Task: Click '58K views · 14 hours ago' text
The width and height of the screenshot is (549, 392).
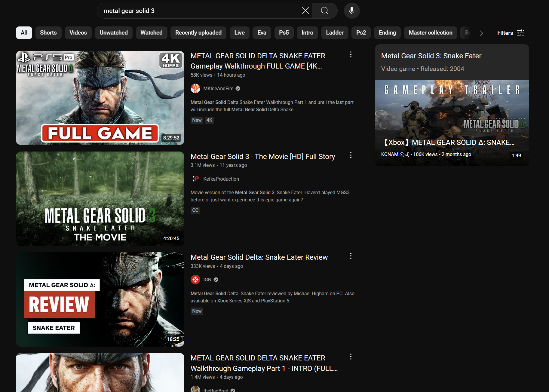Action: click(x=218, y=75)
